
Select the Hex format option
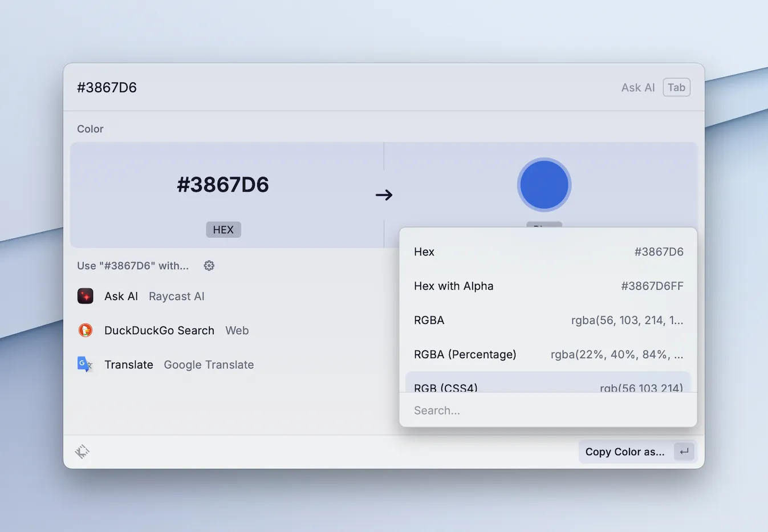tap(548, 252)
